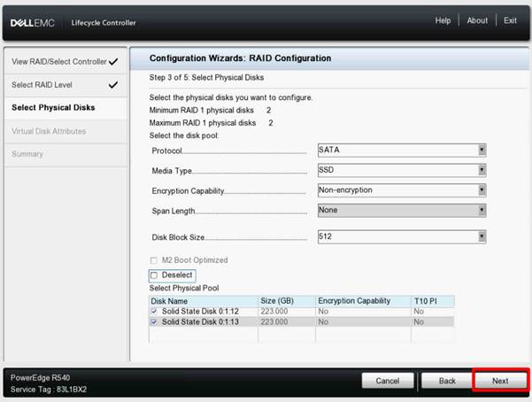This screenshot has height=402, width=532.
Task: Click the Next button
Action: pyautogui.click(x=500, y=381)
